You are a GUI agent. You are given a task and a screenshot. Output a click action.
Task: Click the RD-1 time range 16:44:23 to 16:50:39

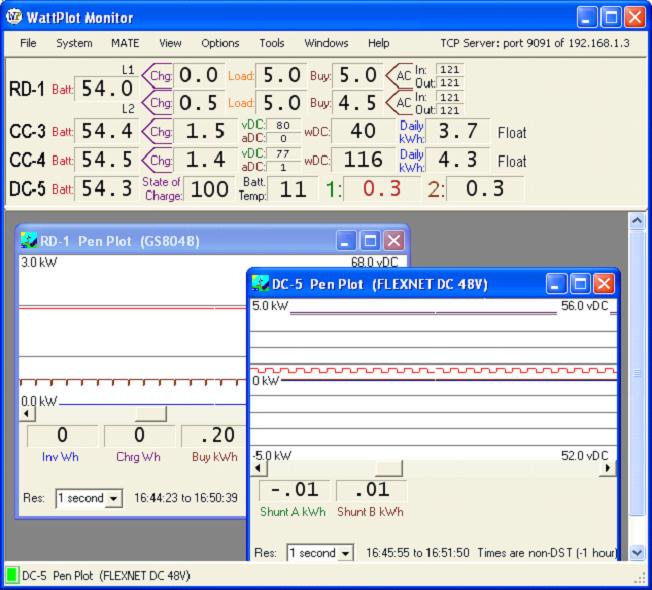[x=185, y=498]
